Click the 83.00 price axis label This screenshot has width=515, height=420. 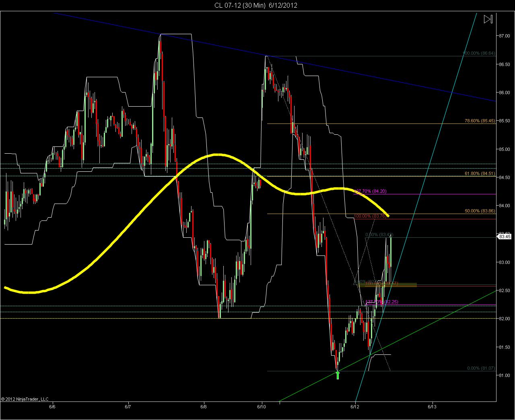click(505, 262)
